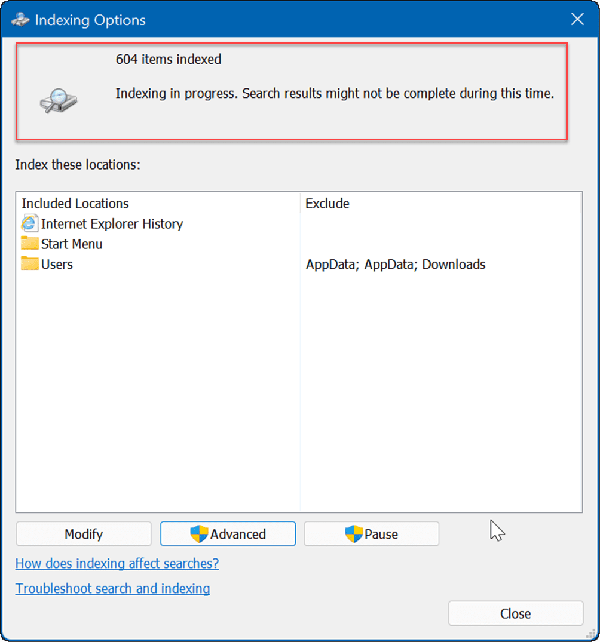Click the Included Locations column header
The image size is (600, 642).
tap(75, 203)
